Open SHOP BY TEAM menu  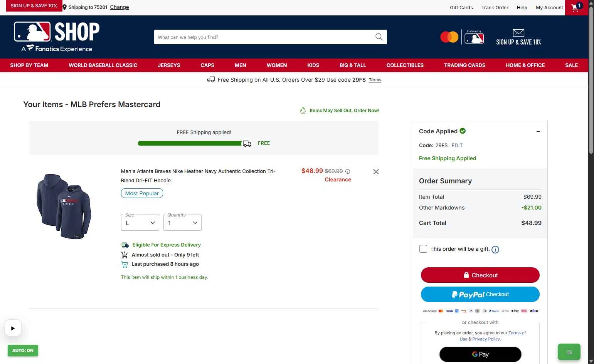click(29, 65)
